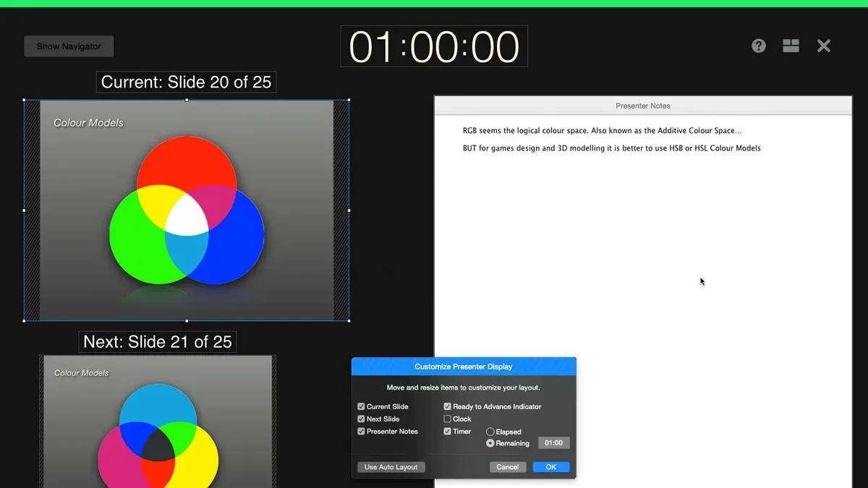Click the Customize Presenter Display title bar
Viewport: 868px width, 488px height.
(x=464, y=367)
